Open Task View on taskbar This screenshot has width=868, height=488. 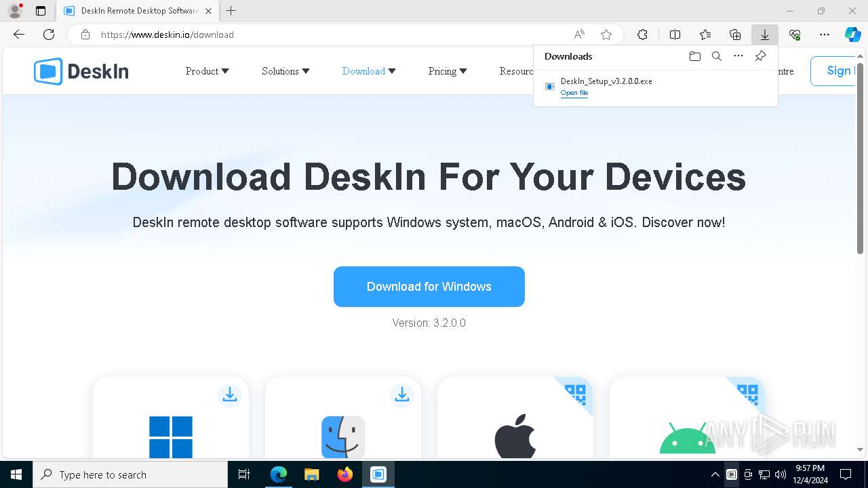[x=244, y=474]
